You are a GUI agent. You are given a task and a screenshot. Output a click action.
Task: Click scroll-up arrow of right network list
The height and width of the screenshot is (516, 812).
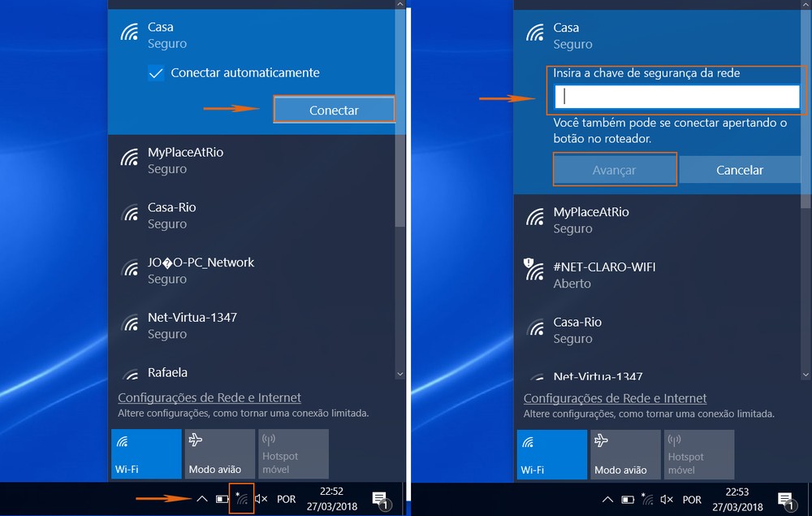[x=806, y=4]
